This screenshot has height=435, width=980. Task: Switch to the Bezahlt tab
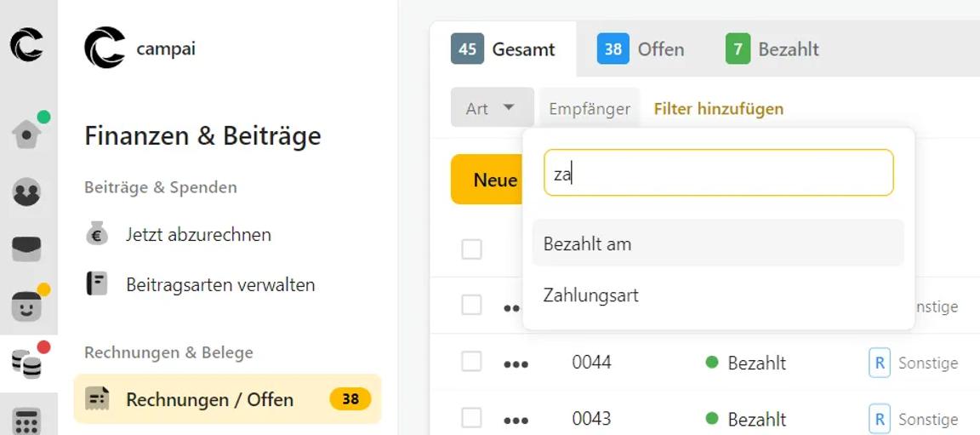(x=772, y=49)
